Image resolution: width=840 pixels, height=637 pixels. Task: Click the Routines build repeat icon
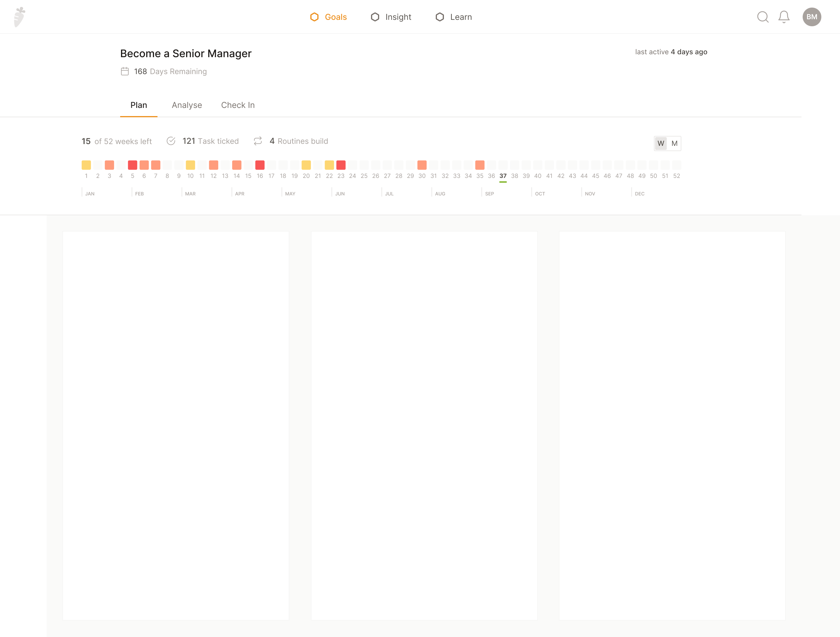point(258,141)
